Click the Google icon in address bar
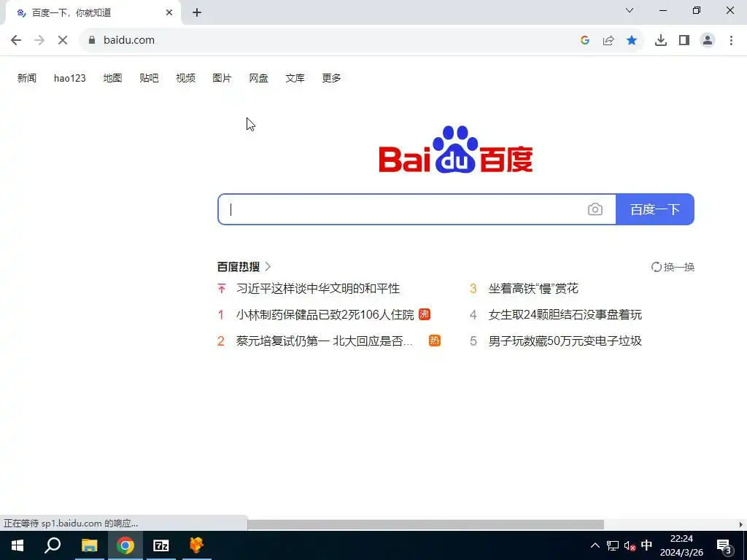The width and height of the screenshot is (747, 560). 585,40
